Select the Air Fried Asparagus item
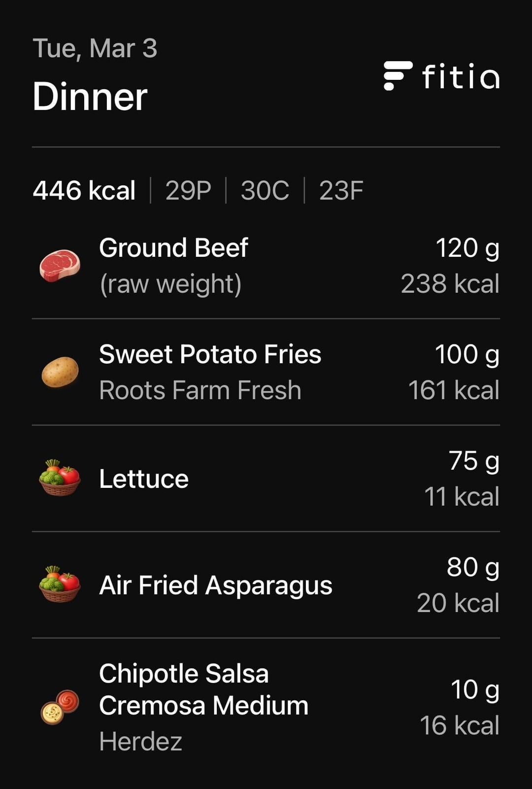 (216, 585)
